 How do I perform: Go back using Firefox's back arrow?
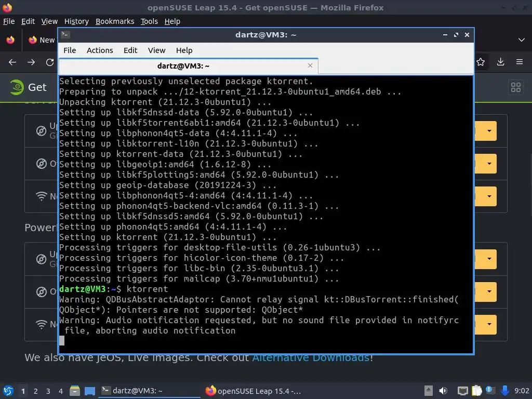click(x=12, y=62)
